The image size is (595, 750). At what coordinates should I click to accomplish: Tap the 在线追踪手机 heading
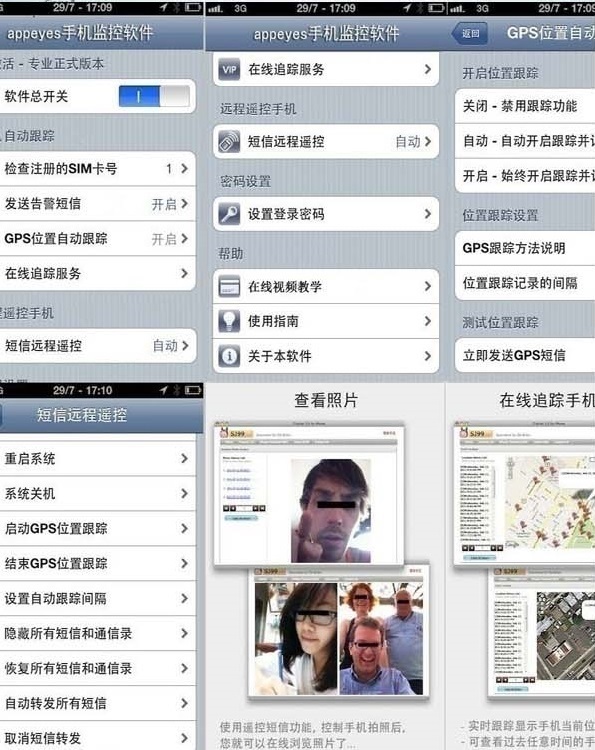click(x=547, y=400)
